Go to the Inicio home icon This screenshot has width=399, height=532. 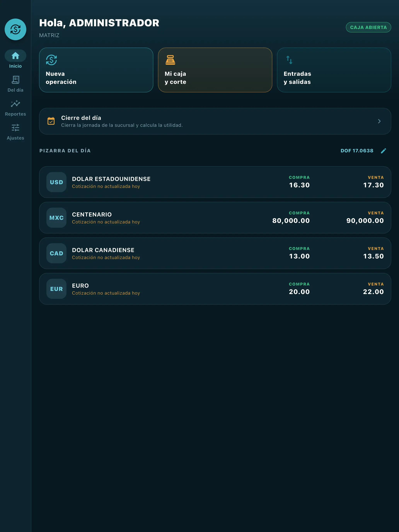(15, 56)
